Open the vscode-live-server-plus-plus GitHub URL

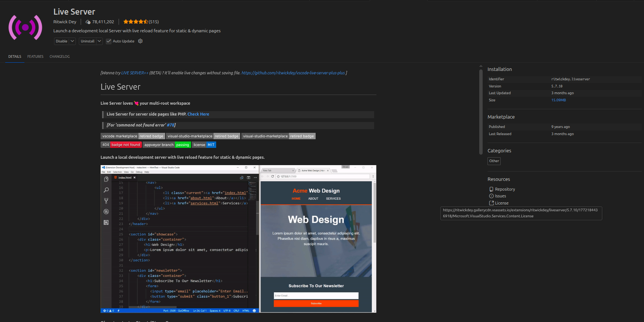(x=293, y=73)
